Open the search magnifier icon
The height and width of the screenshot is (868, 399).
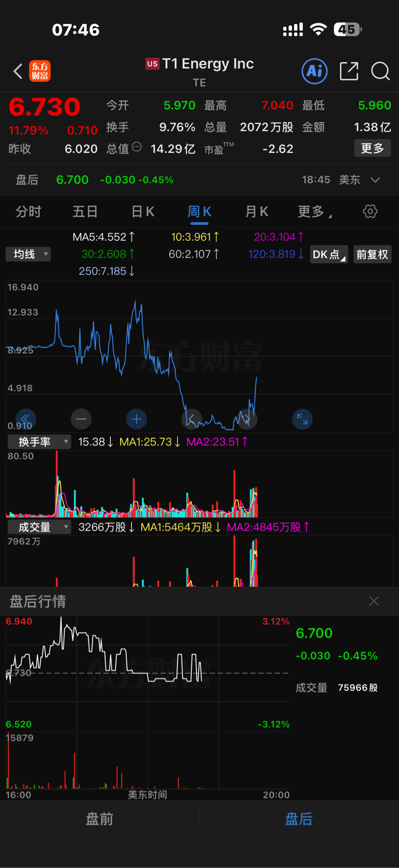pyautogui.click(x=380, y=71)
